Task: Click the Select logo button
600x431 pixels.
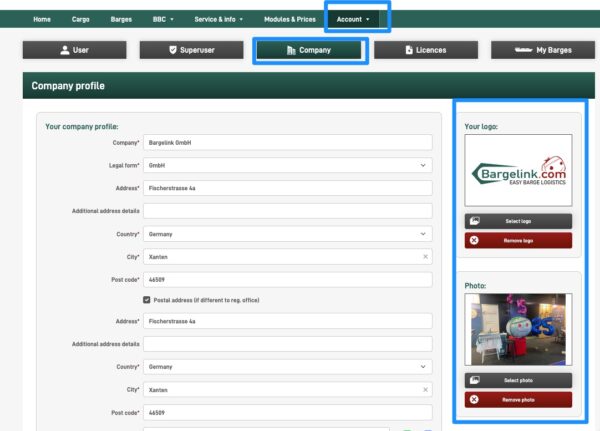Action: [518, 221]
